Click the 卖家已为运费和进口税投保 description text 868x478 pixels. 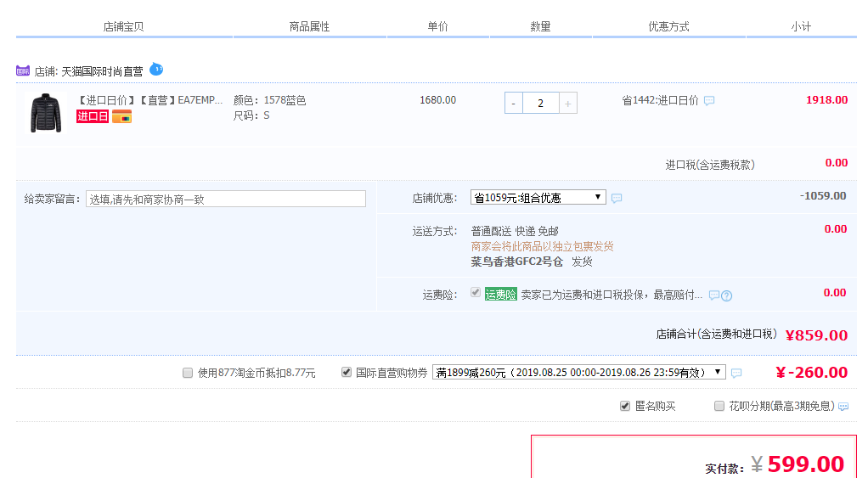click(x=612, y=295)
